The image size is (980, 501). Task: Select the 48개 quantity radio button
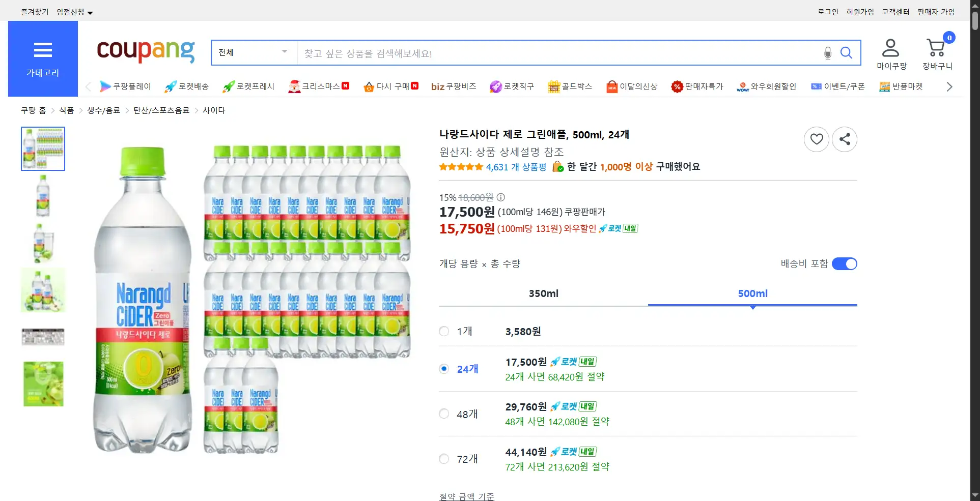tap(444, 414)
